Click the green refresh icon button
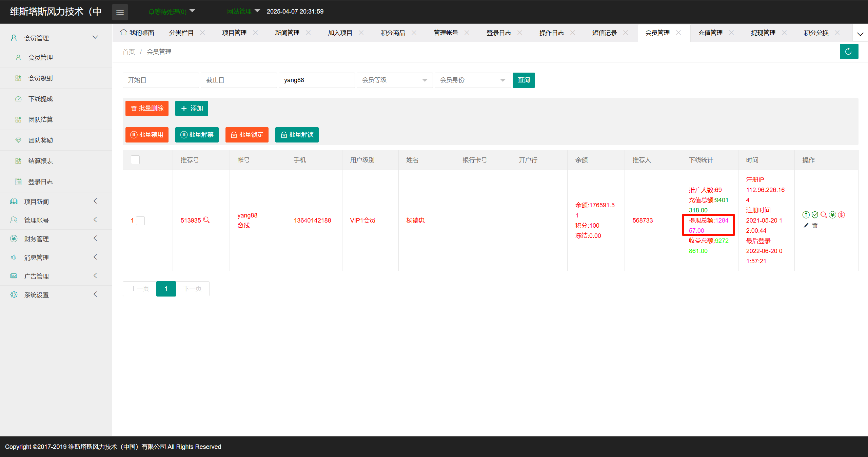Screen dimensions: 868x457 tap(849, 52)
